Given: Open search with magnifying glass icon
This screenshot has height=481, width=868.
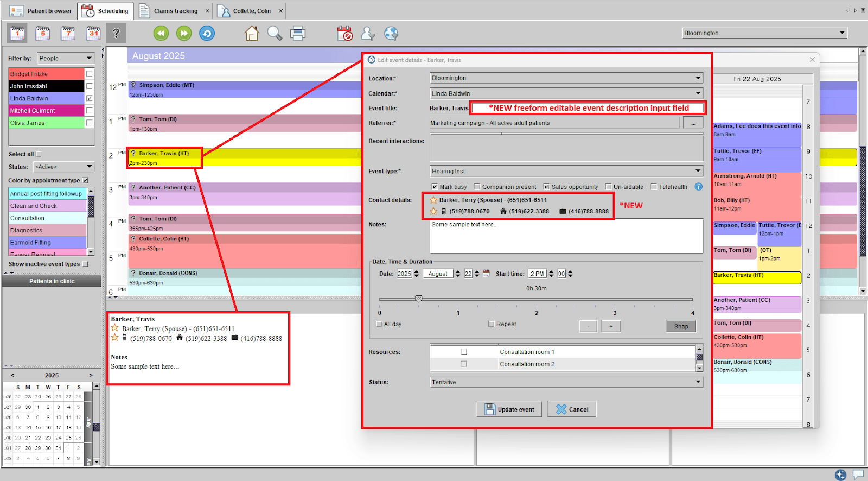Looking at the screenshot, I should [x=275, y=34].
